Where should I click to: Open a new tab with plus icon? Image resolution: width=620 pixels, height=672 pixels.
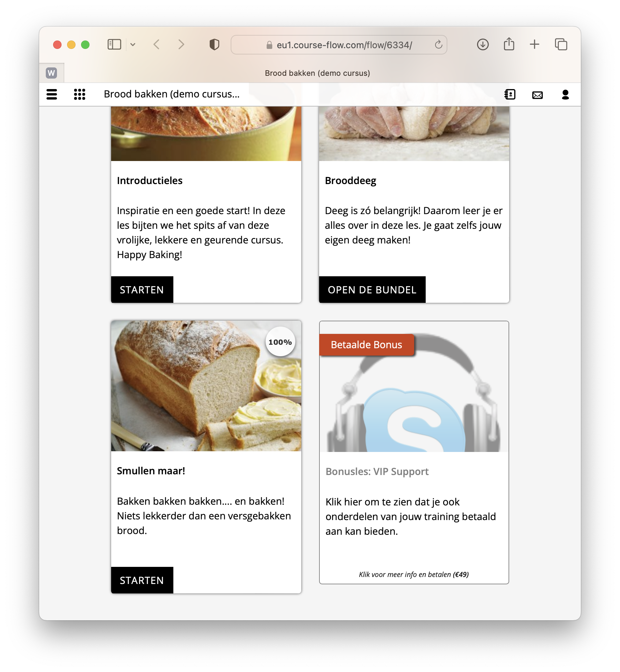(534, 44)
